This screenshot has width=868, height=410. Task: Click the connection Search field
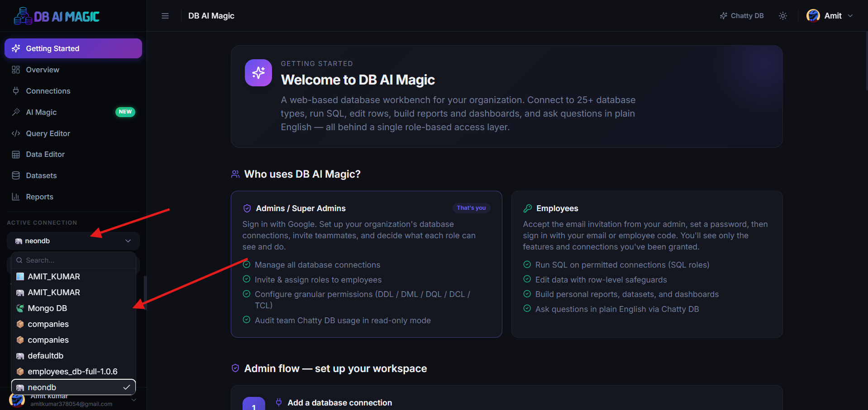tap(73, 260)
